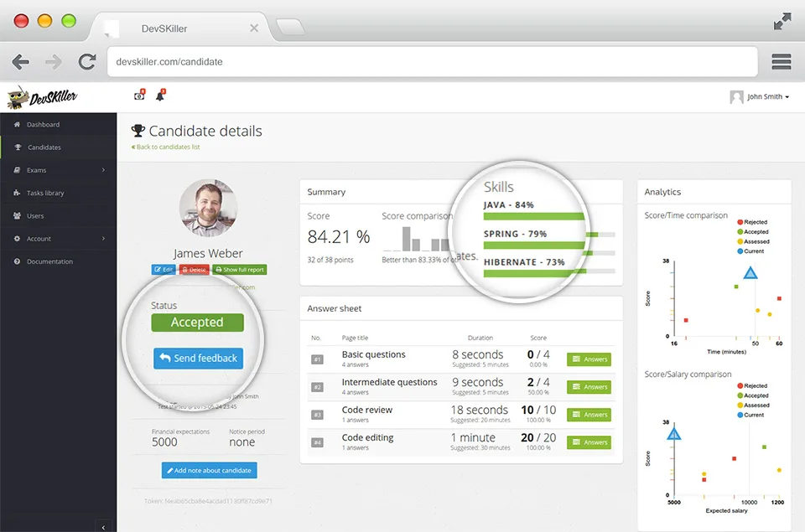The image size is (805, 532).
Task: Collapse the sidebar with the bottom chevron
Action: 103,527
